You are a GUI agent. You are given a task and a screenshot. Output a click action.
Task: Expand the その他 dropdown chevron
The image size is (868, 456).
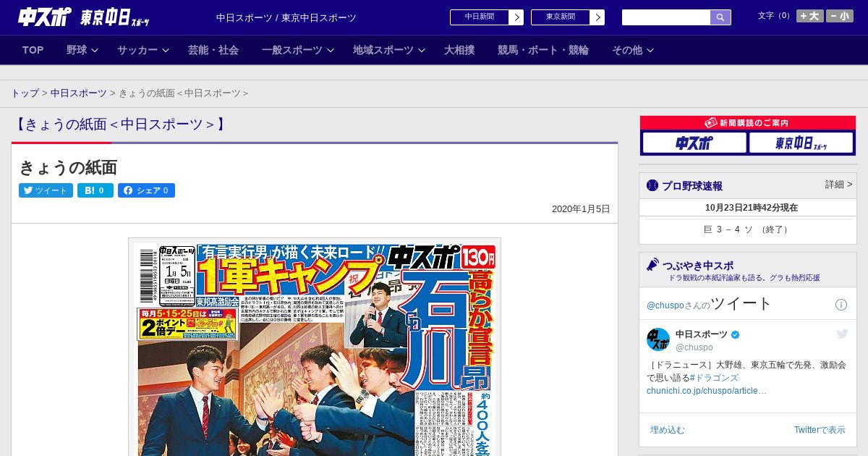[x=650, y=50]
